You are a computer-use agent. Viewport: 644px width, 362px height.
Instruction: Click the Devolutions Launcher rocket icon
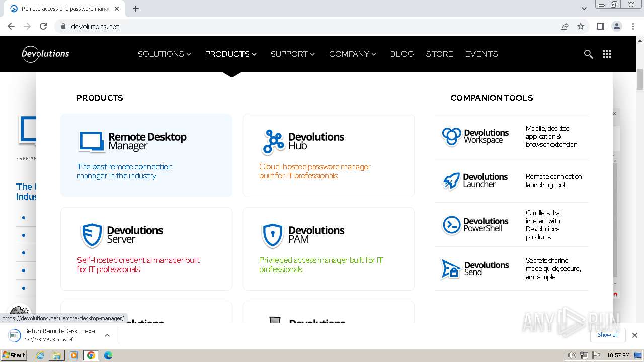(x=451, y=180)
